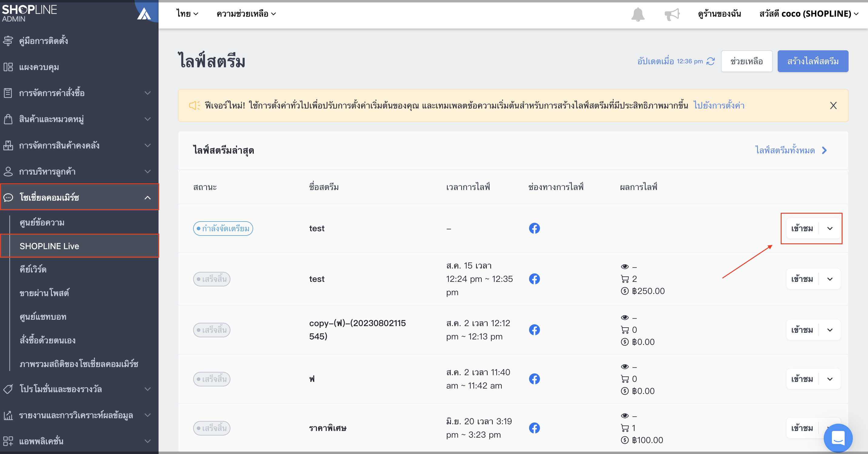The width and height of the screenshot is (868, 454).
Task: Click the eye views icon on the copy-(ฟ) row
Action: (625, 318)
